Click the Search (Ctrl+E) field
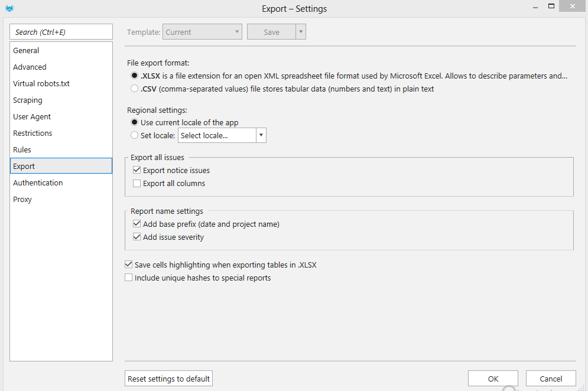This screenshot has width=588, height=391. point(61,32)
